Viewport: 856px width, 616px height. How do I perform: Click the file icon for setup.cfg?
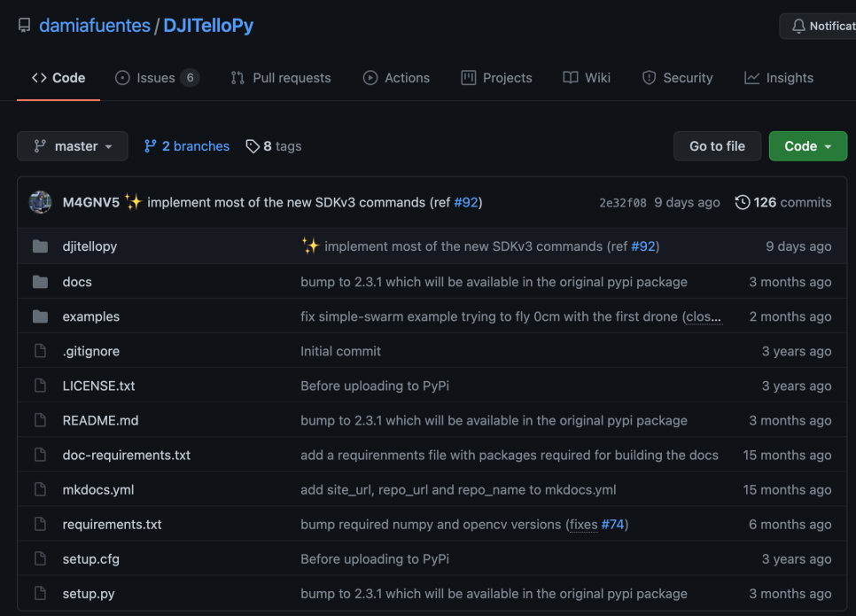tap(41, 558)
